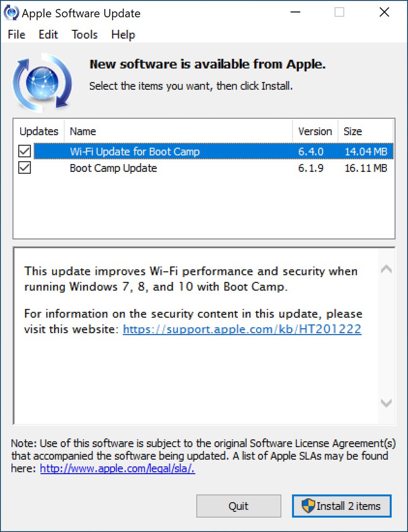The height and width of the screenshot is (532, 408).
Task: Uncheck the Wi-Fi Update for Boot Camp checkbox
Action: coord(24,151)
